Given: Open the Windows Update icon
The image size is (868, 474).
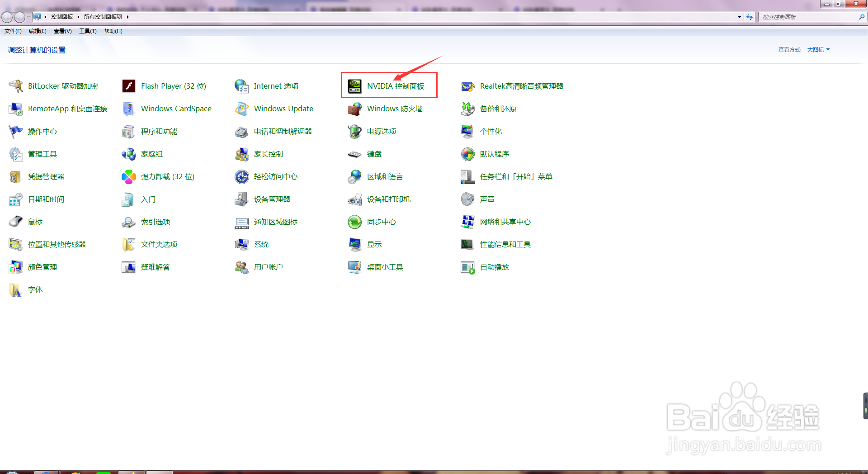Looking at the screenshot, I should coord(242,109).
